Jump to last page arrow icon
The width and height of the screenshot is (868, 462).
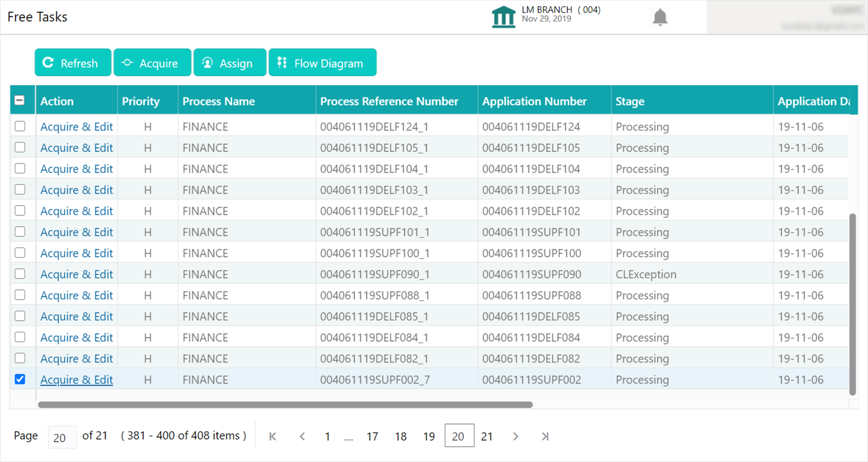545,436
